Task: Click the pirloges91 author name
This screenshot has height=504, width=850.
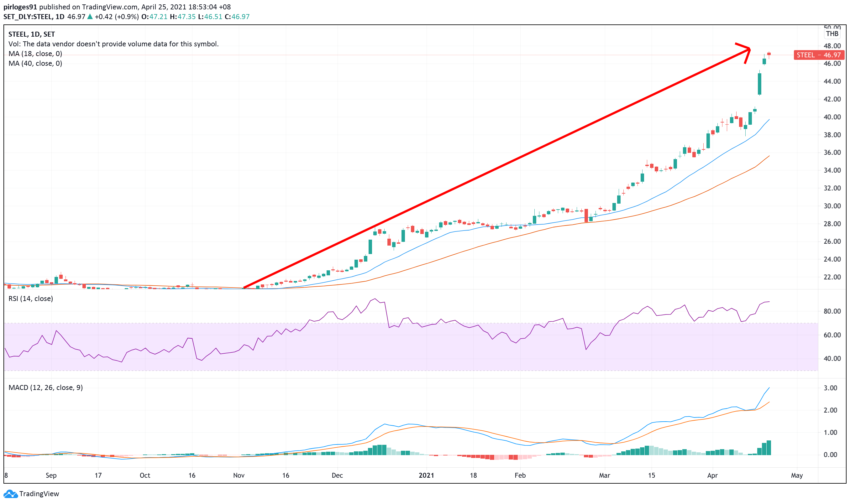Action: tap(20, 7)
